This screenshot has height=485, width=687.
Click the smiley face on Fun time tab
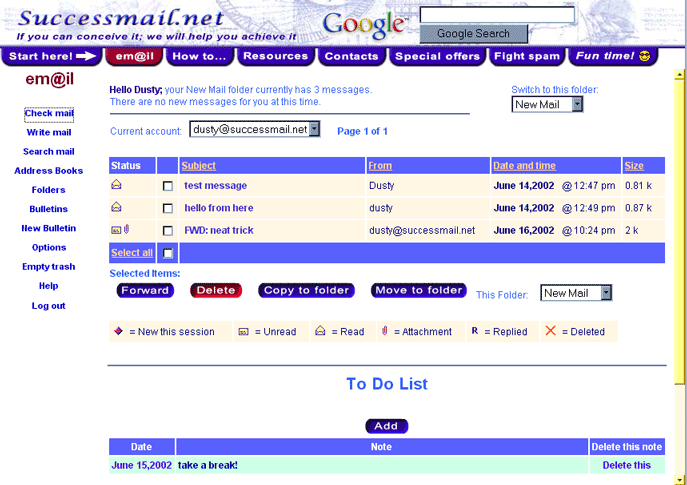tap(645, 56)
